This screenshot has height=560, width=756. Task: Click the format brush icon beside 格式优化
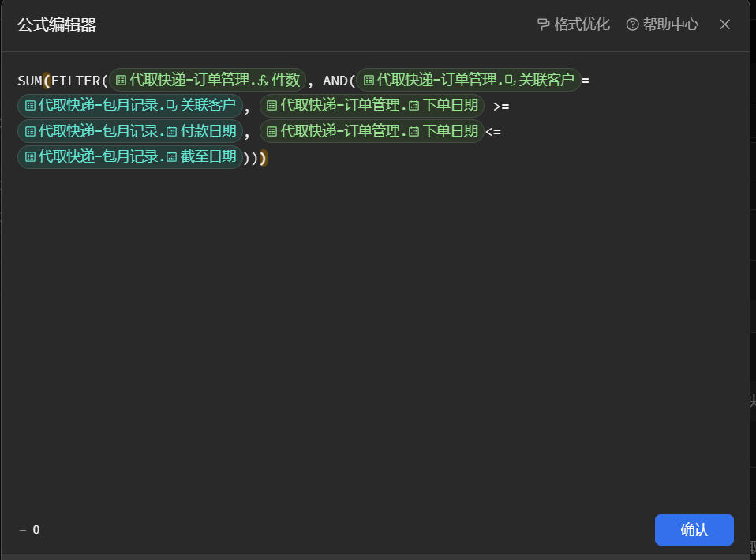[544, 24]
